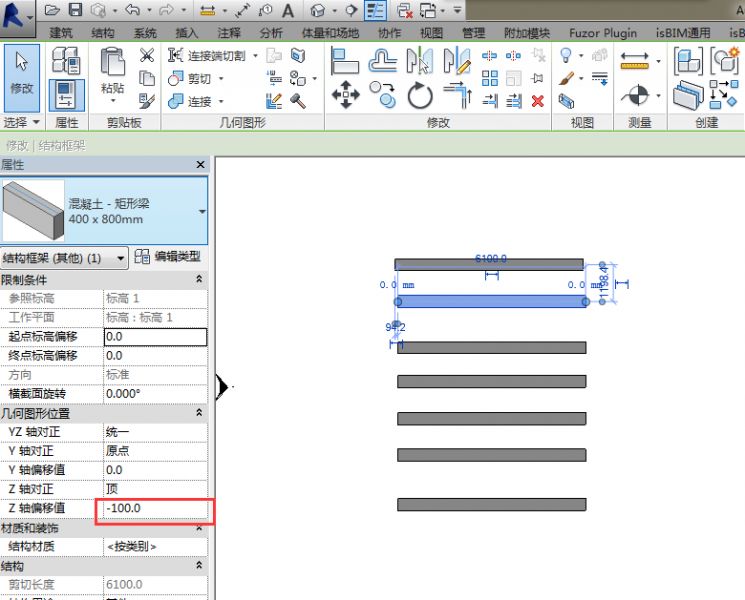Image resolution: width=745 pixels, height=600 pixels.
Task: Click the Offset tool icon
Action: 382,62
